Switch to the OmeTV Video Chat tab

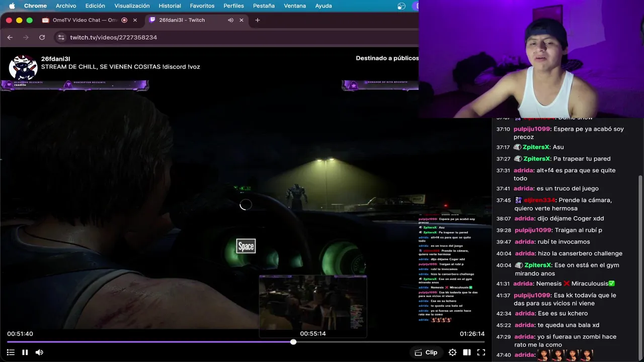86,20
